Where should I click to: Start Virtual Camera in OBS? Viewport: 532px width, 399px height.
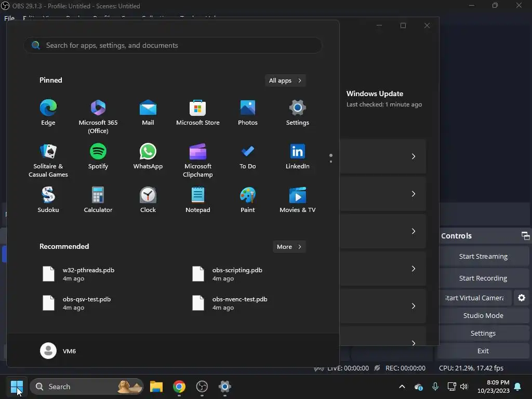point(475,298)
